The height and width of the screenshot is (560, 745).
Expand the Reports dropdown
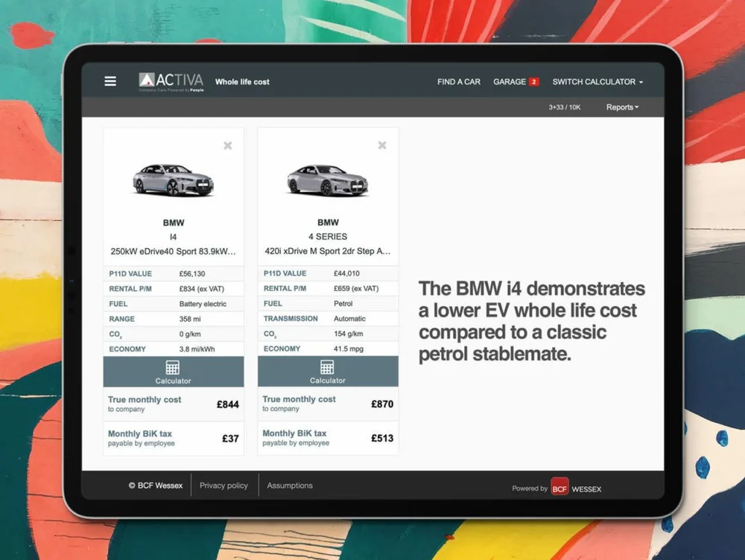click(622, 107)
